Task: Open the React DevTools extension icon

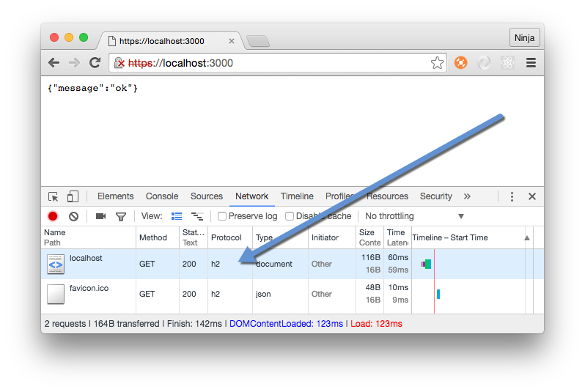Action: 507,63
